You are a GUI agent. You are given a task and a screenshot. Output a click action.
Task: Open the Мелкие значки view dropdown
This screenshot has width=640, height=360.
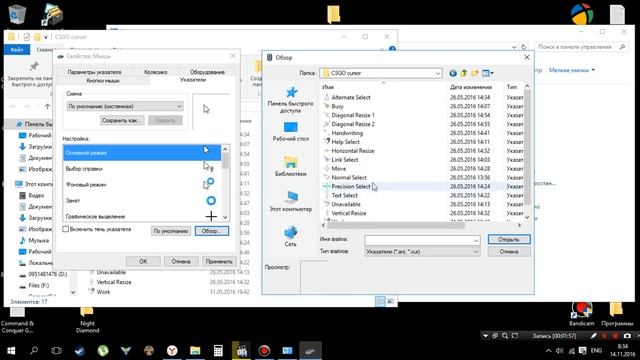(x=571, y=70)
